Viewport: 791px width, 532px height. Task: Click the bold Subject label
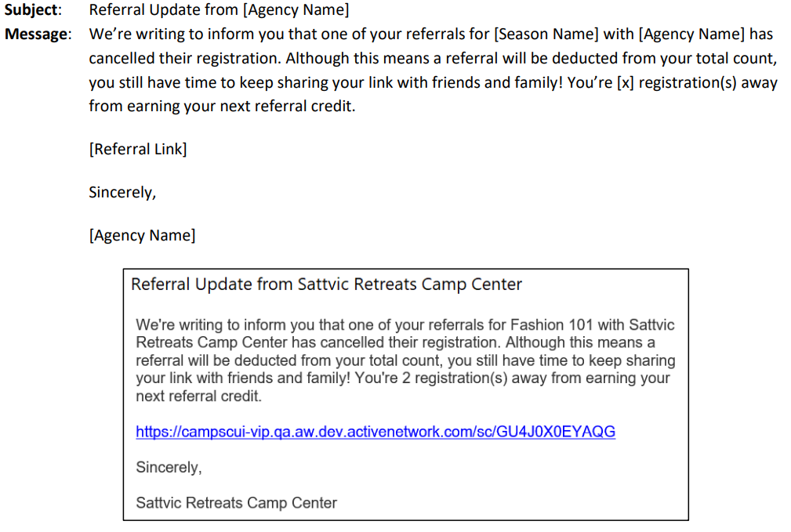[x=33, y=10]
